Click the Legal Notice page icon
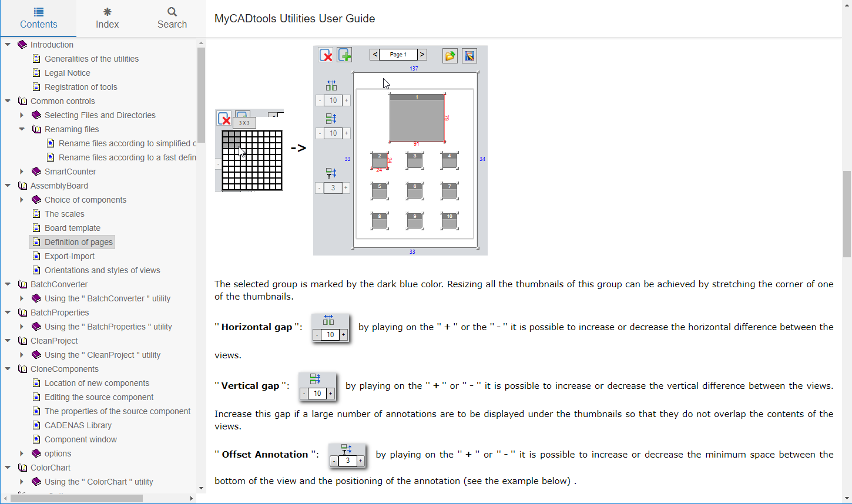Screen dimensions: 852x504 [x=36, y=73]
